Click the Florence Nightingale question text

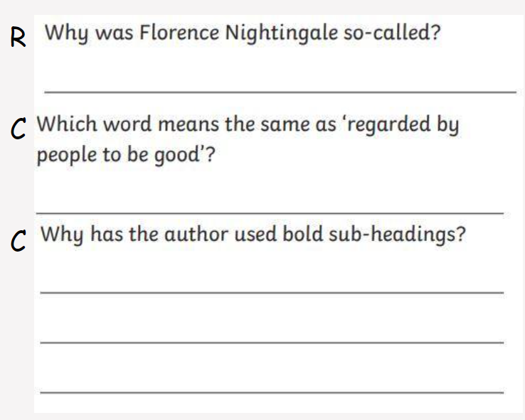click(243, 33)
